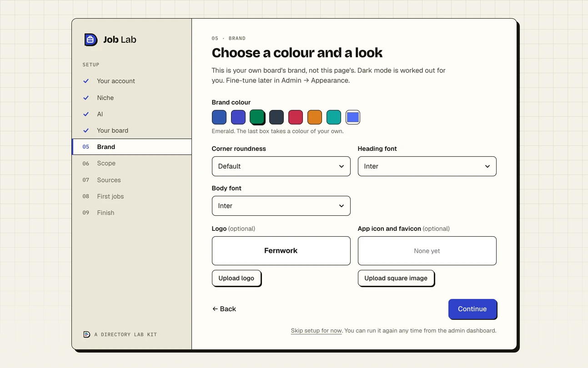This screenshot has width=588, height=368.
Task: Pick the dark slate colour swatch
Action: (276, 117)
